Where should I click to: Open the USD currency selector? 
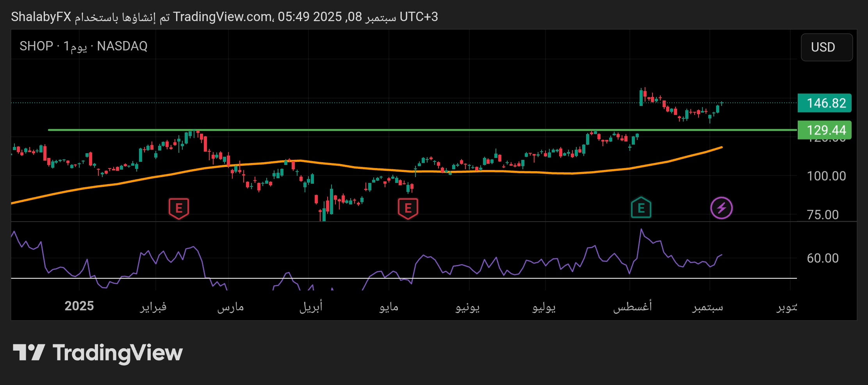pos(827,47)
